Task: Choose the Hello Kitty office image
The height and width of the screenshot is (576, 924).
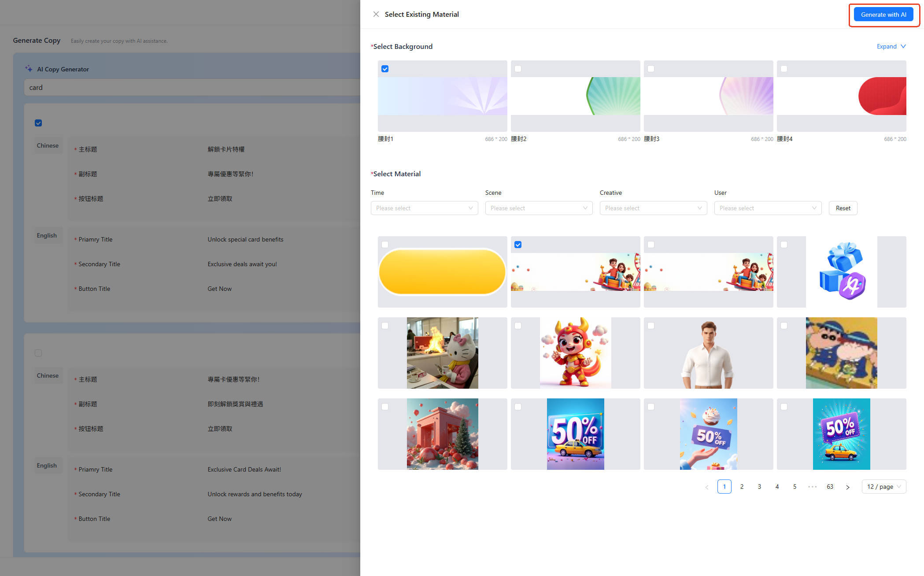Action: pos(442,353)
